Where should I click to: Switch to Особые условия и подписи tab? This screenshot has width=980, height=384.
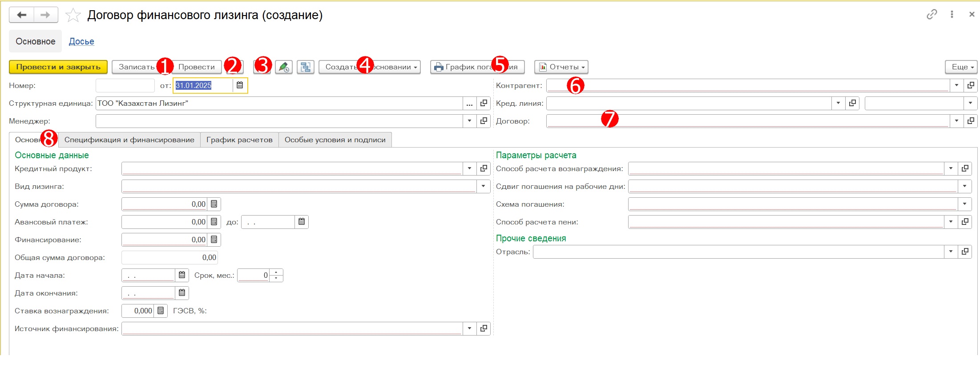click(335, 140)
